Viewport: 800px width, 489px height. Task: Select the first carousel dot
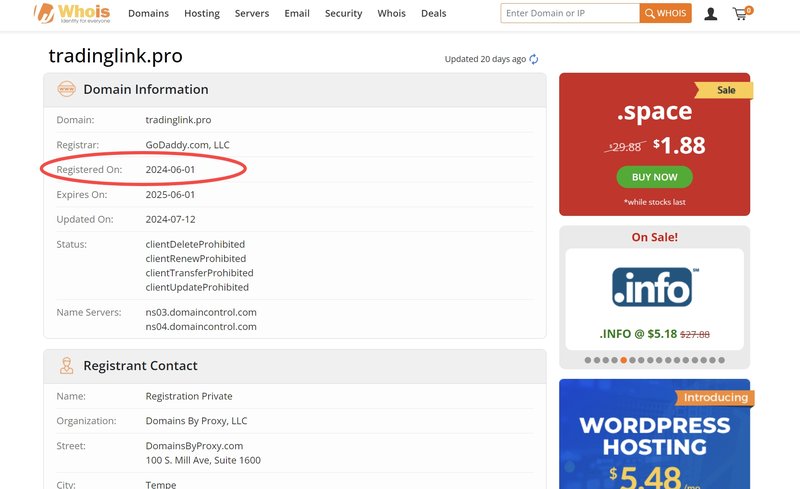588,360
